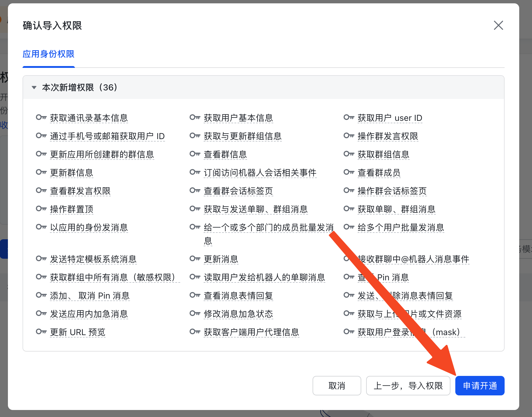The height and width of the screenshot is (417, 532).
Task: Select the 应用身份权限 tab
Action: coord(48,54)
